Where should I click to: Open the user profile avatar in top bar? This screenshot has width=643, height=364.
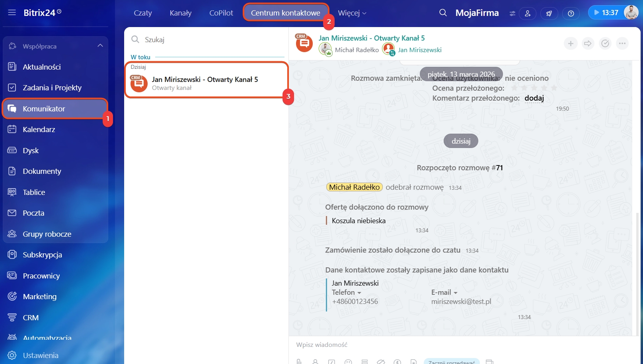pyautogui.click(x=631, y=12)
